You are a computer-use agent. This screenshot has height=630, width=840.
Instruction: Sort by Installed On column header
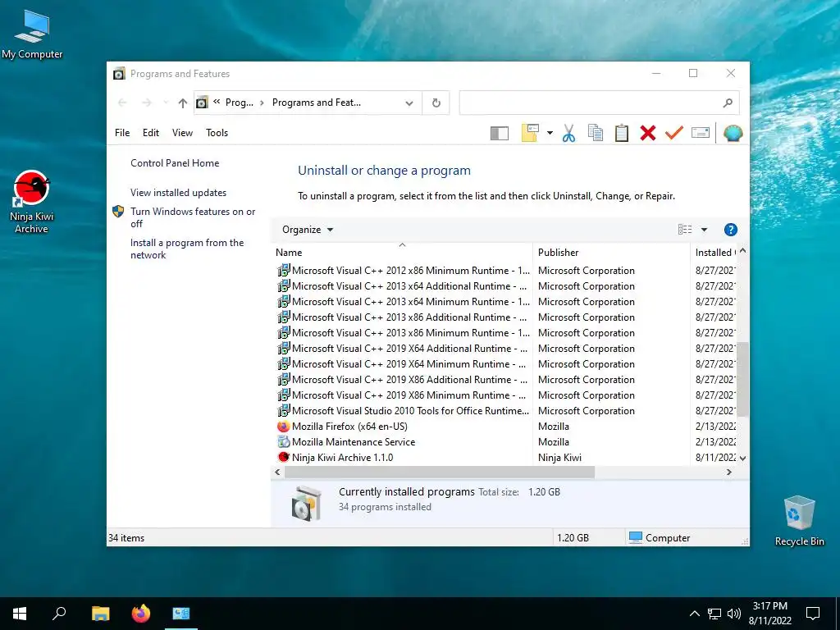tap(714, 253)
